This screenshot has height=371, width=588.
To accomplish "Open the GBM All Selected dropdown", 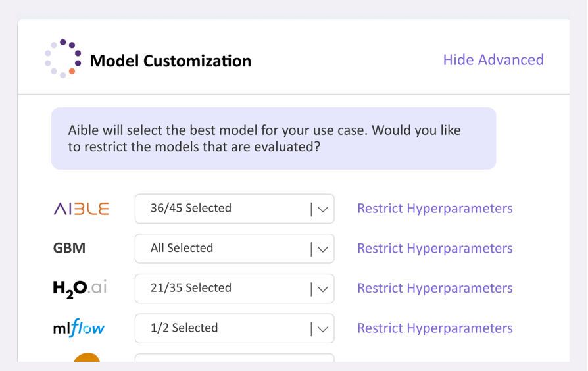I will point(234,249).
